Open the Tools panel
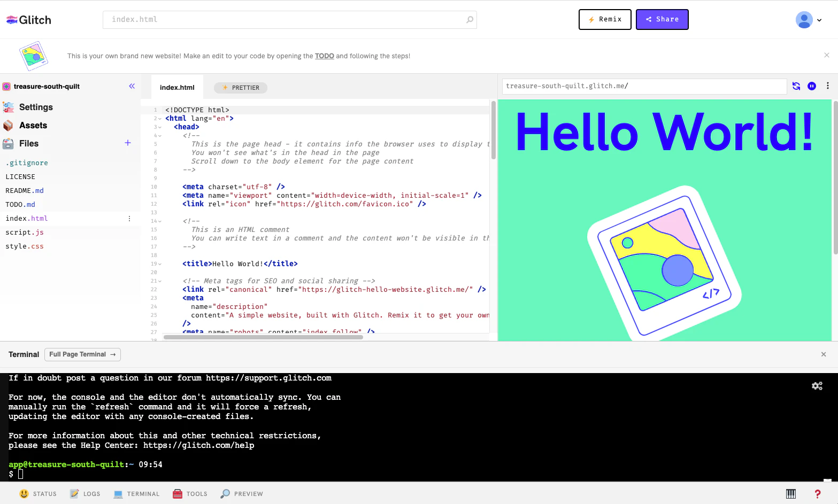This screenshot has height=504, width=838. point(190,493)
